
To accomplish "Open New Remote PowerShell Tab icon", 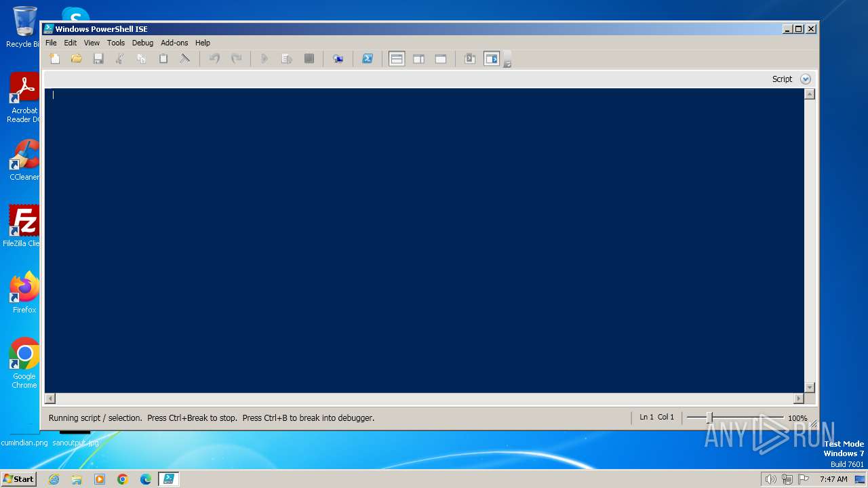I will [338, 59].
